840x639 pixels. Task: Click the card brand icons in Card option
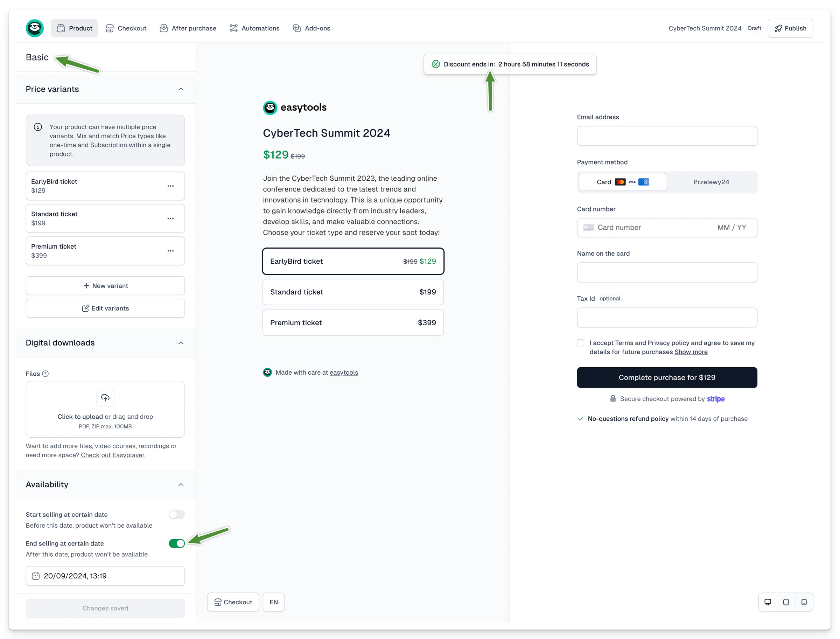(632, 182)
